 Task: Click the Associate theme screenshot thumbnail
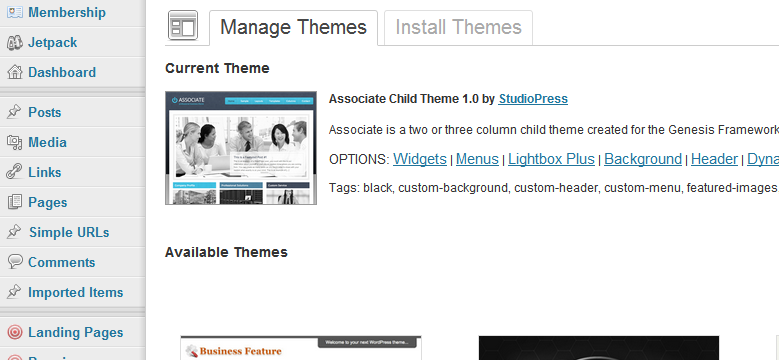point(241,147)
